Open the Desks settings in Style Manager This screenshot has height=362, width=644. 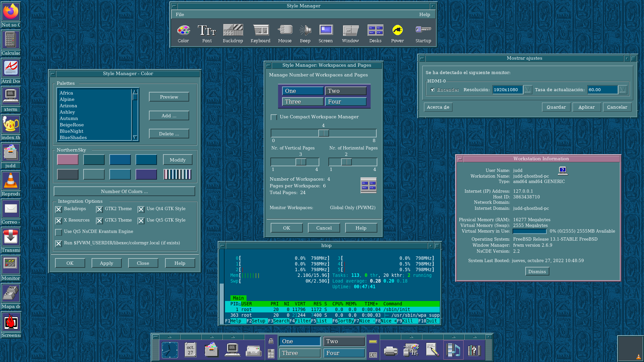click(375, 34)
